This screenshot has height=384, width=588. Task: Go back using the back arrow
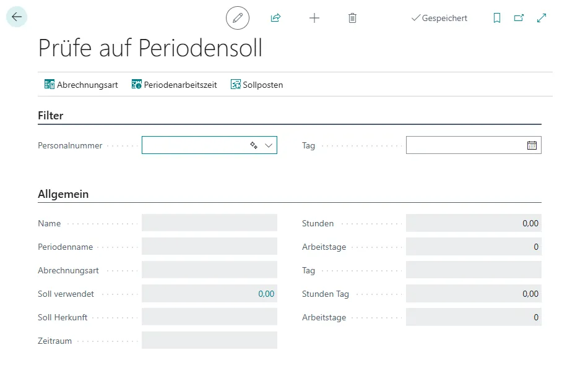(17, 17)
